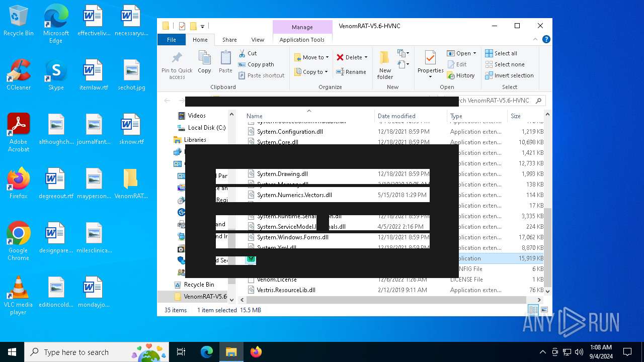
Task: Open VLC media player desktop shortcut
Action: 19,296
